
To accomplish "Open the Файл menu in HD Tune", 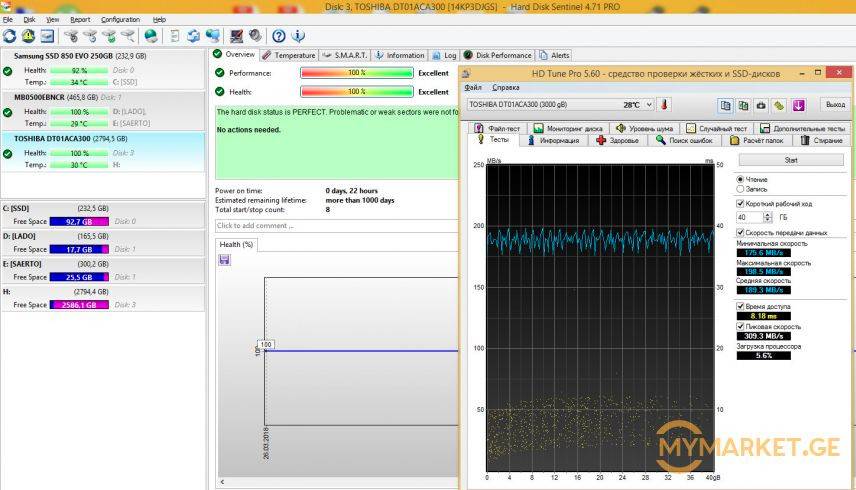I will [473, 87].
